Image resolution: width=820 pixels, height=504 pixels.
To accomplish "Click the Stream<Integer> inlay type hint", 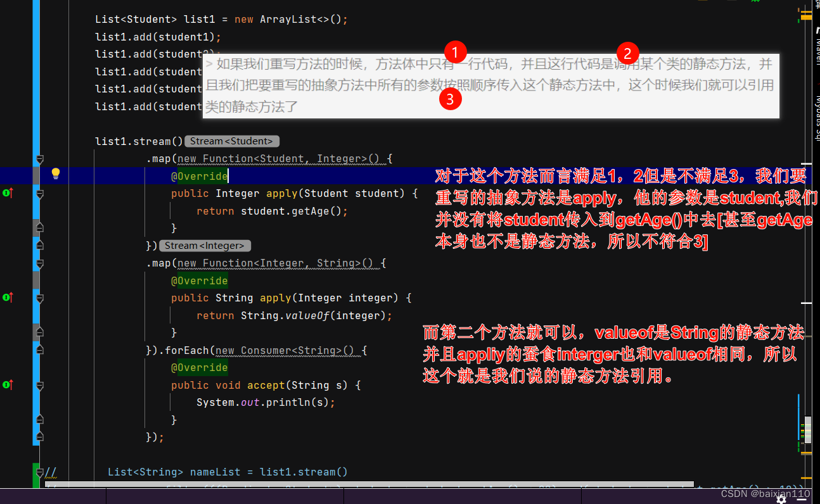I will pos(205,246).
